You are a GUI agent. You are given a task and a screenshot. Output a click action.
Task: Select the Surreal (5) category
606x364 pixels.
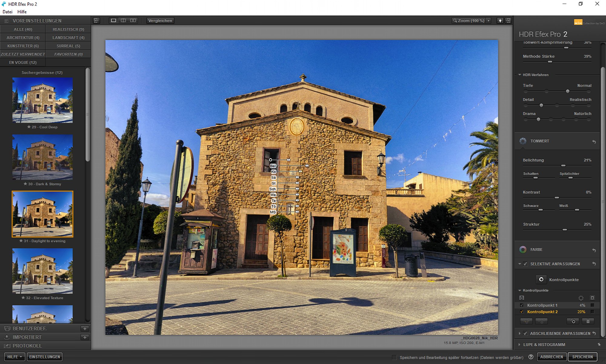68,46
